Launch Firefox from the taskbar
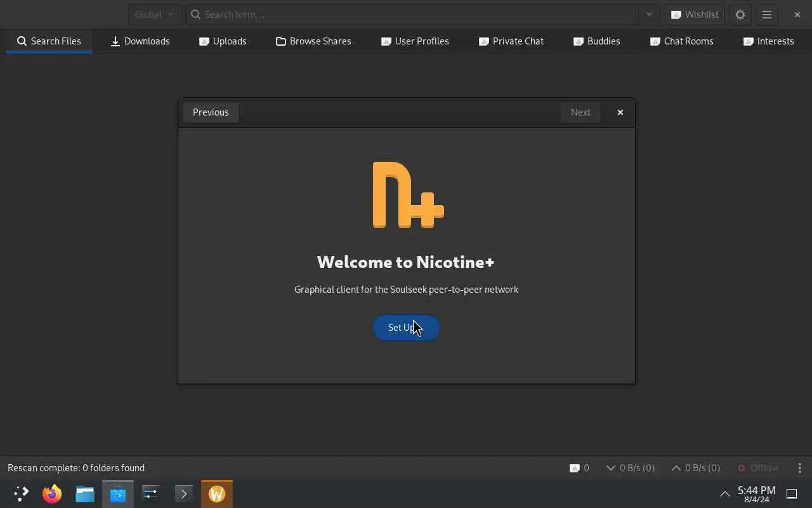 coord(52,494)
